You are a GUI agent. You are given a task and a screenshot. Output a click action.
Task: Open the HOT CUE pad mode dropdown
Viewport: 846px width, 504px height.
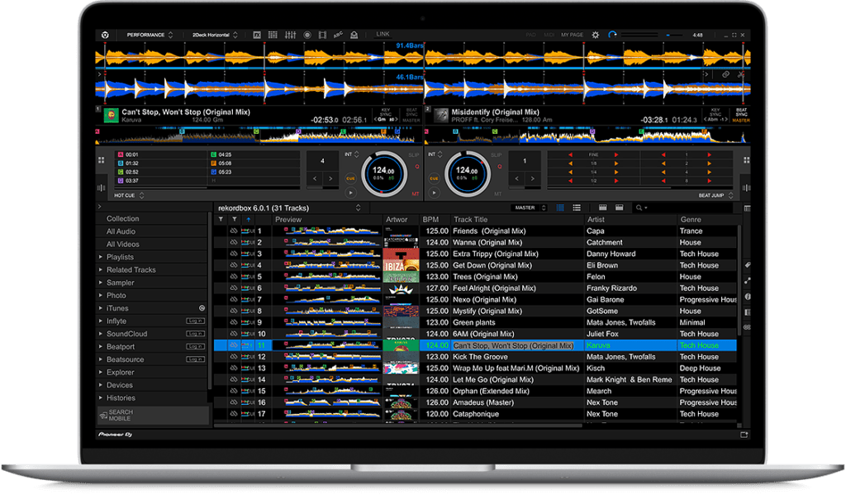pyautogui.click(x=129, y=195)
